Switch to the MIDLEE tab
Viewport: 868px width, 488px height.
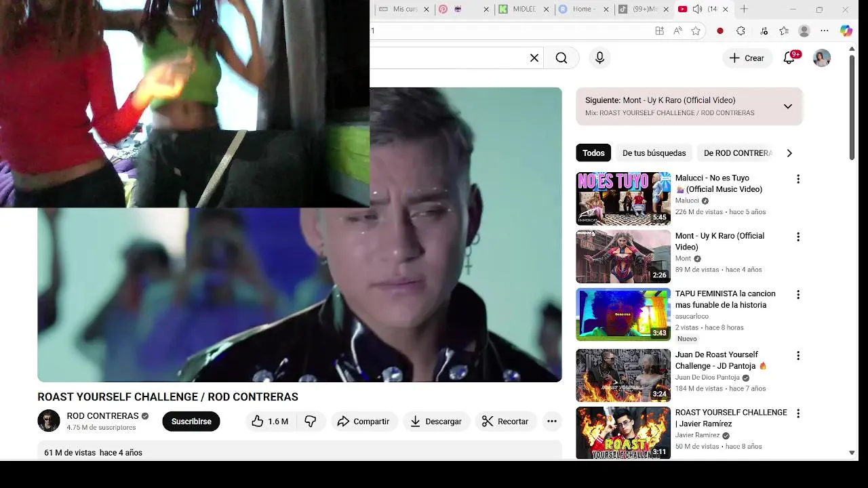[x=524, y=9]
